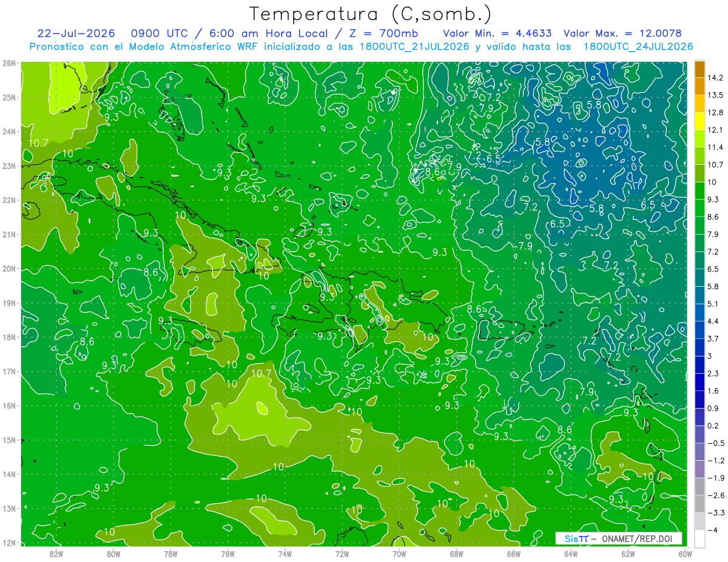Screen dimensions: 728x562
Task: Click the "14N" latitude axis label
Action: coord(9,474)
